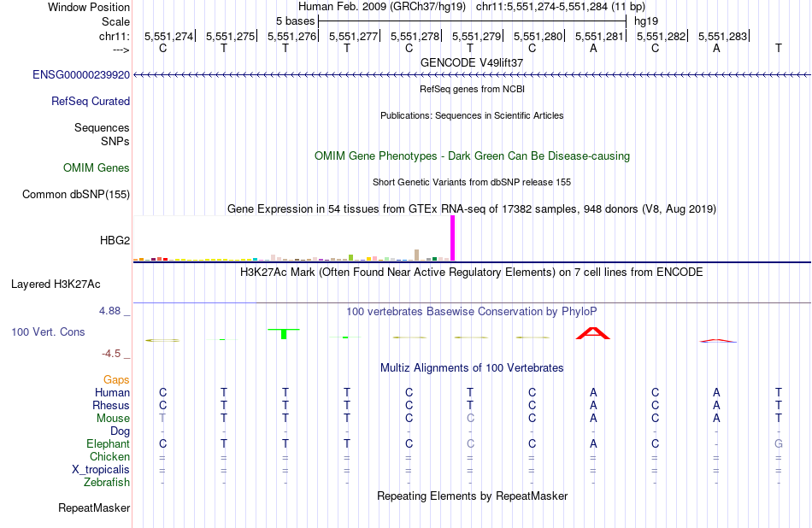Viewport: 812px width, 528px height.
Task: Click the '5 bases' scale bar label
Action: click(295, 21)
